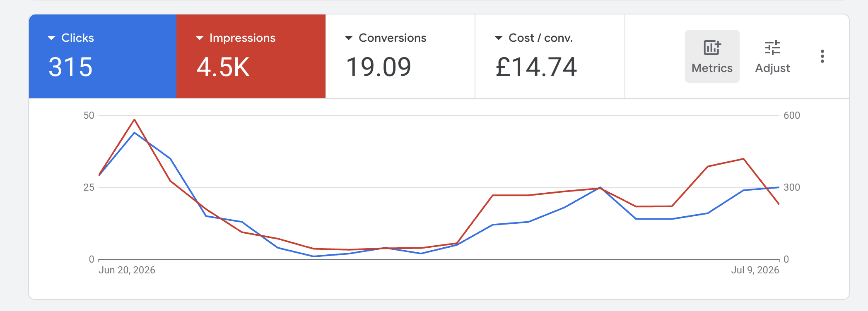Open the Adjust sliders button
This screenshot has width=868, height=311.
coord(772,56)
